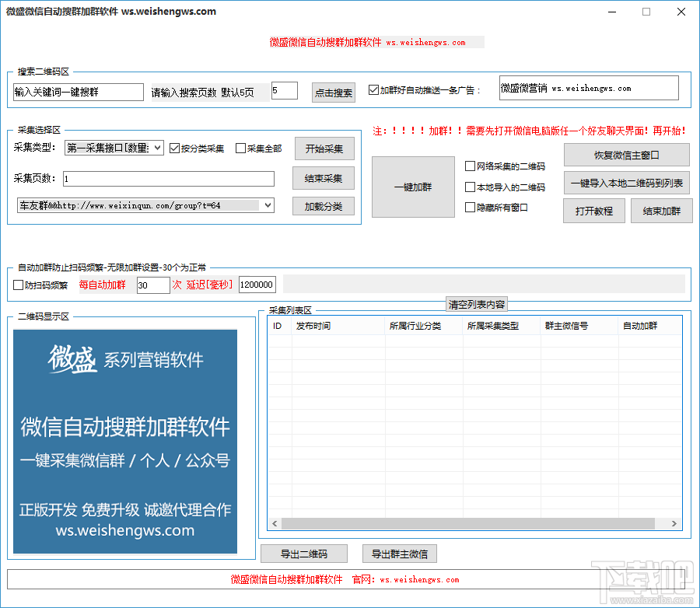
Task: Click the 发布时间 column header
Action: point(338,326)
